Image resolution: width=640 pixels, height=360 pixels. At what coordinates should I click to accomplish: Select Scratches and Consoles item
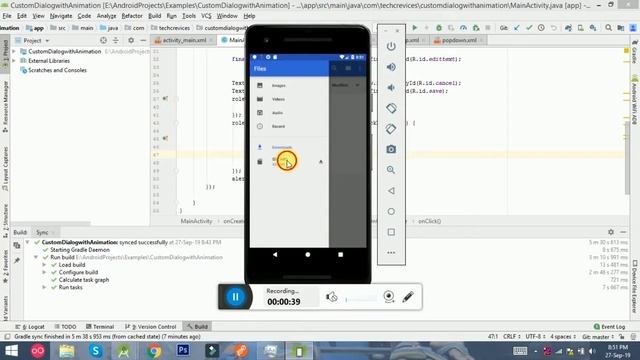point(57,70)
